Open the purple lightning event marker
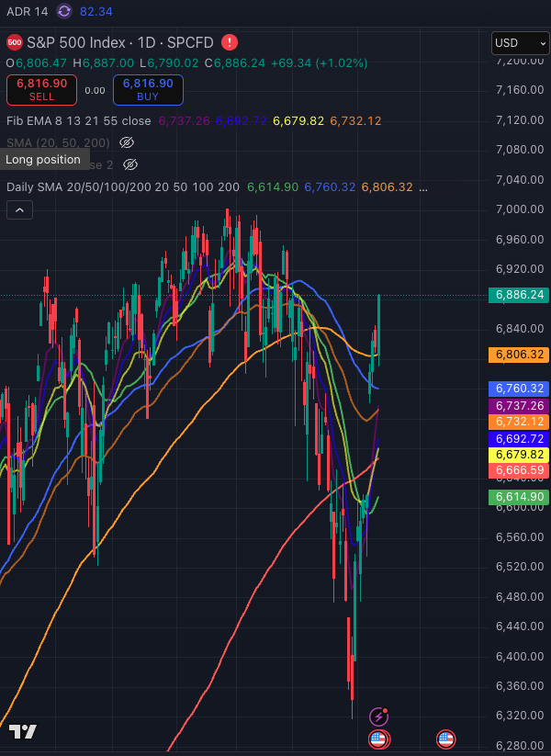This screenshot has height=756, width=551. [x=379, y=717]
